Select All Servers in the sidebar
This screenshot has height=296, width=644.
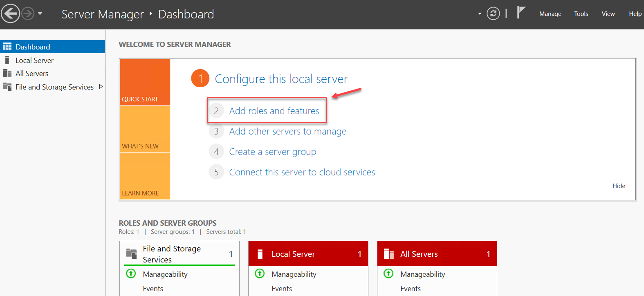pyautogui.click(x=52, y=74)
